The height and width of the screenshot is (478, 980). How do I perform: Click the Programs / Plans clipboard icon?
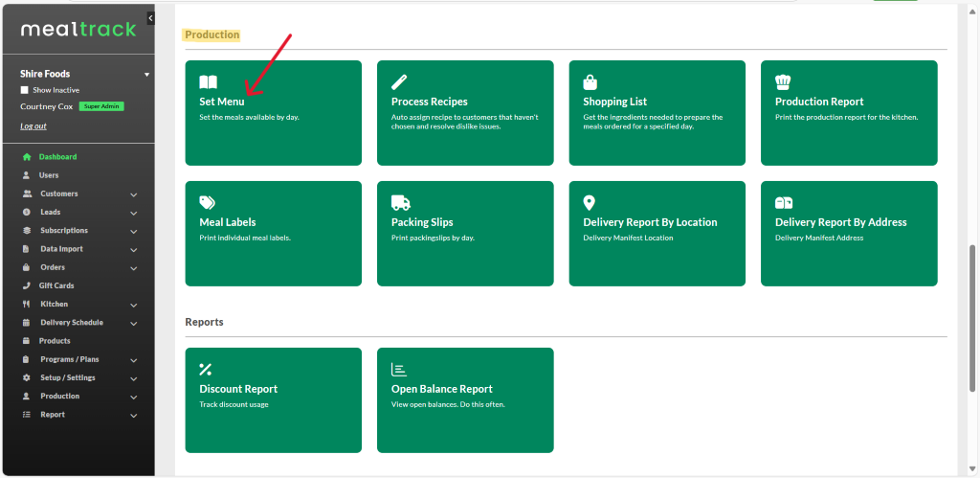26,360
